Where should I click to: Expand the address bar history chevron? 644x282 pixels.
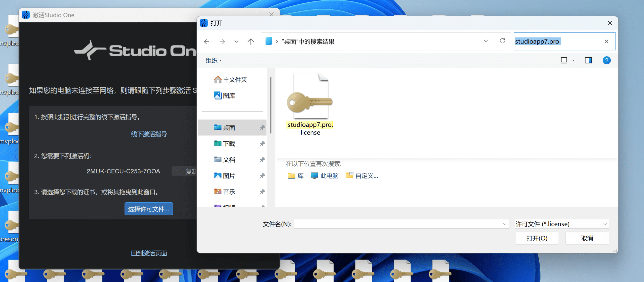486,41
